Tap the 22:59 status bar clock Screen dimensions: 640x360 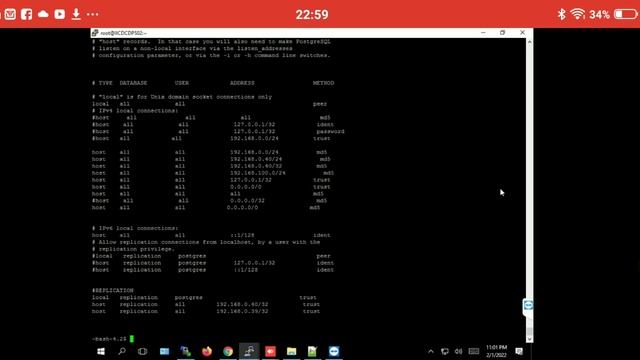point(312,15)
